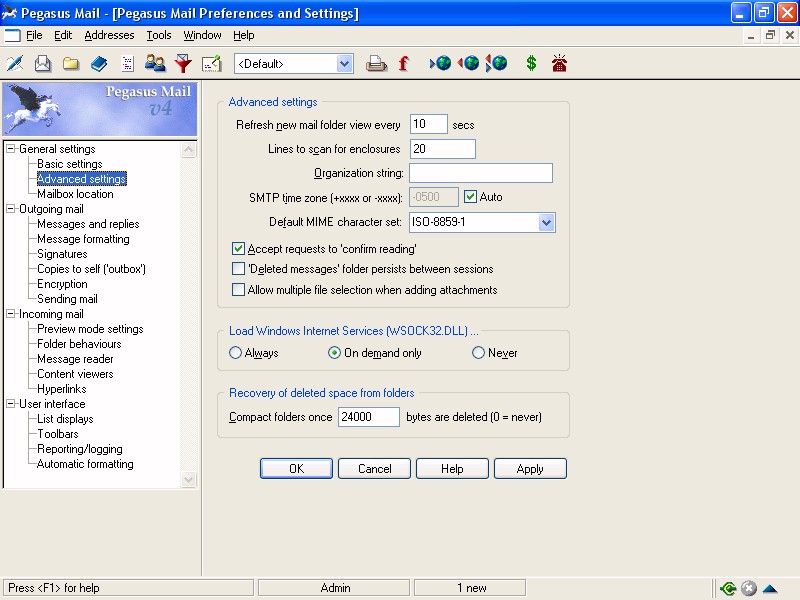Click the document icon beside File menu
800x600 pixels.
pyautogui.click(x=12, y=35)
